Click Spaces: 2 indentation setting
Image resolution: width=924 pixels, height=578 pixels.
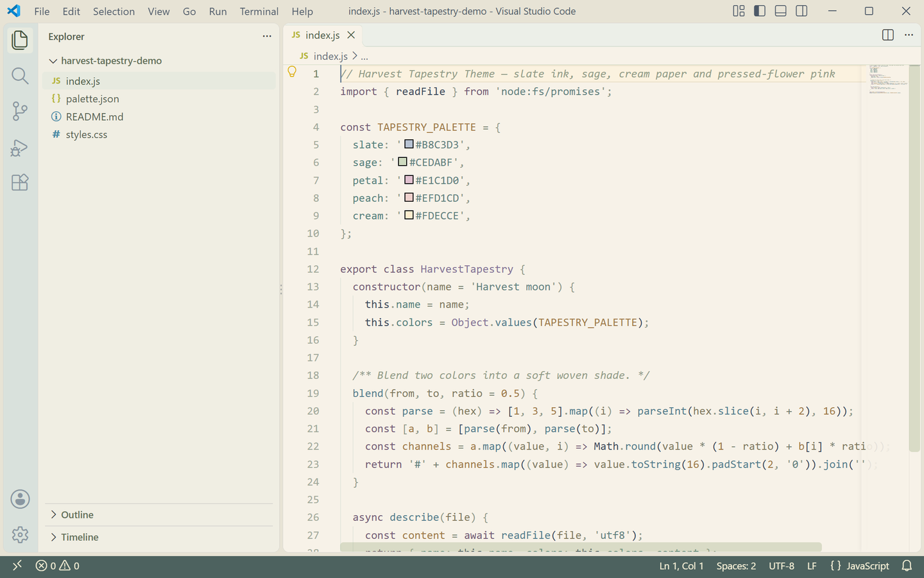tap(736, 566)
